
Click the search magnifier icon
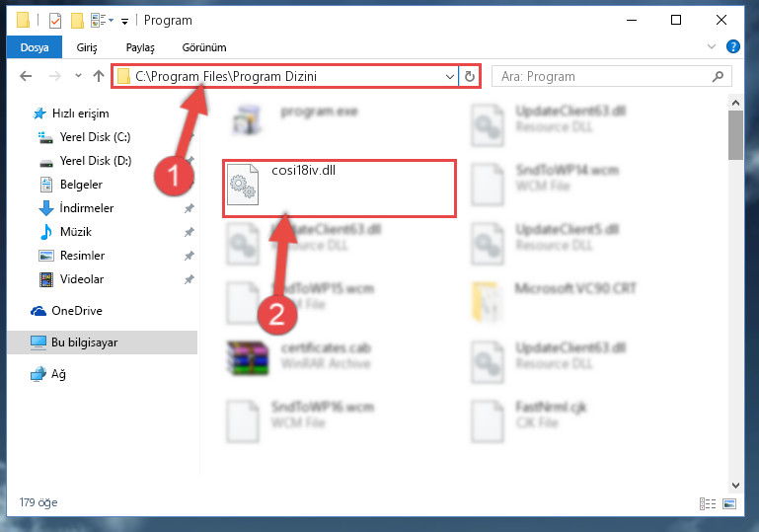(x=718, y=76)
